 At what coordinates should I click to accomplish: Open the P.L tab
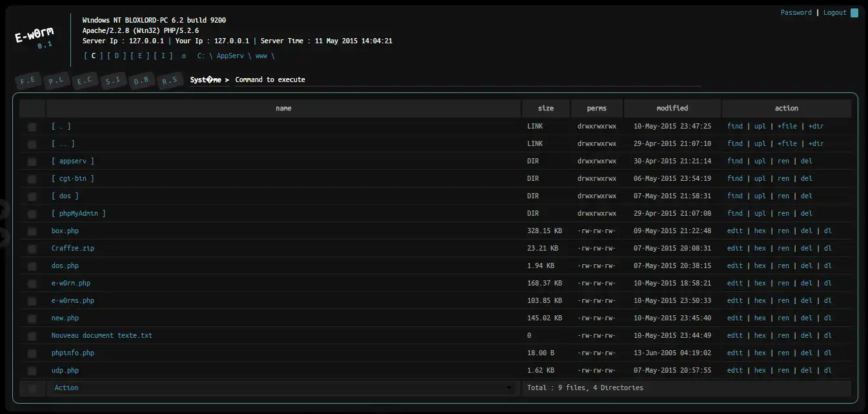[x=56, y=81]
